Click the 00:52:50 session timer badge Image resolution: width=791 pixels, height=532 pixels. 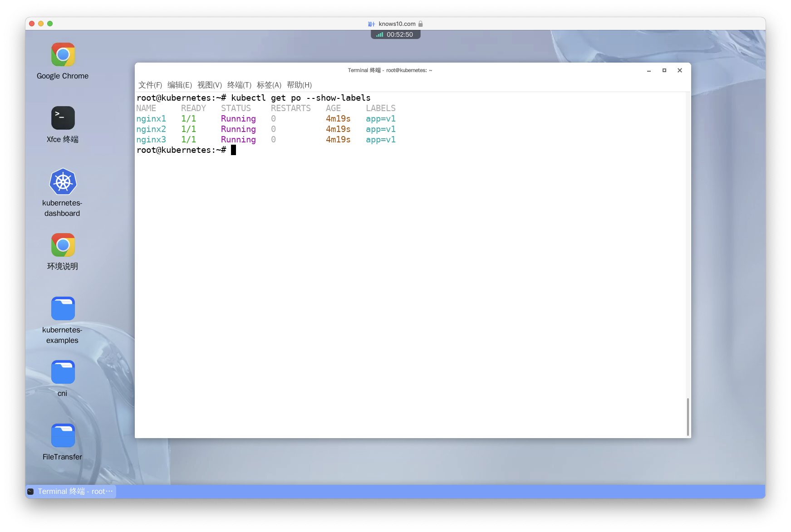tap(396, 34)
